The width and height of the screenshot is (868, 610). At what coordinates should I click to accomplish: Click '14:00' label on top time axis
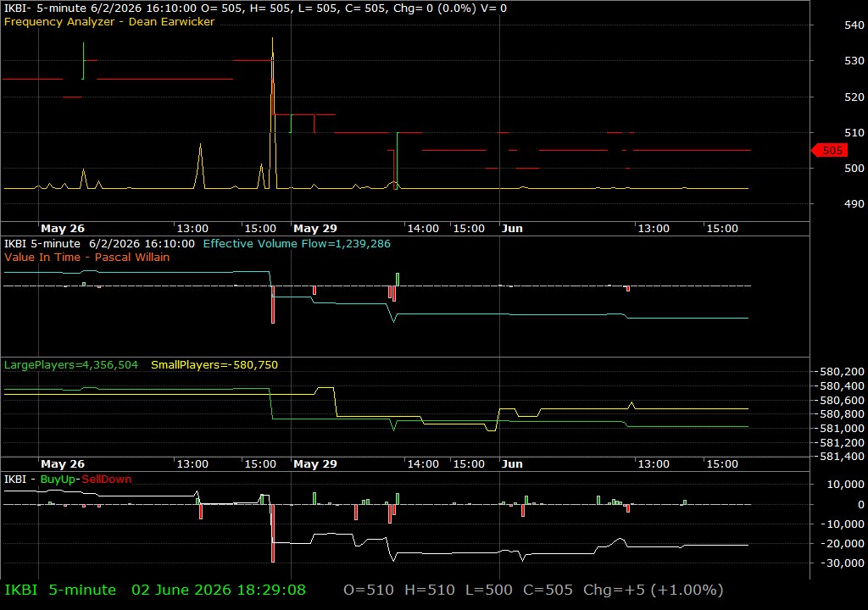click(423, 229)
